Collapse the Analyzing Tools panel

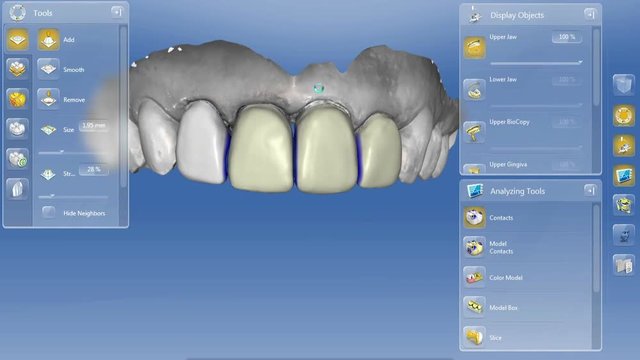(x=590, y=190)
